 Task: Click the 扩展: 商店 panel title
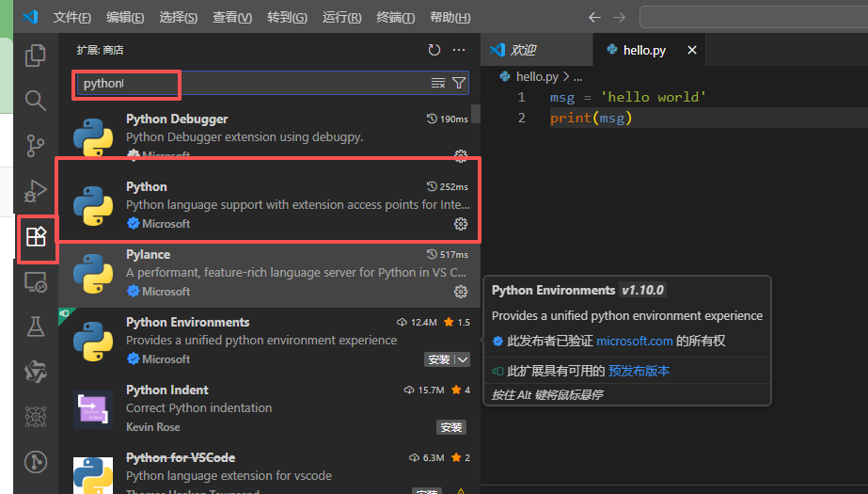coord(101,50)
